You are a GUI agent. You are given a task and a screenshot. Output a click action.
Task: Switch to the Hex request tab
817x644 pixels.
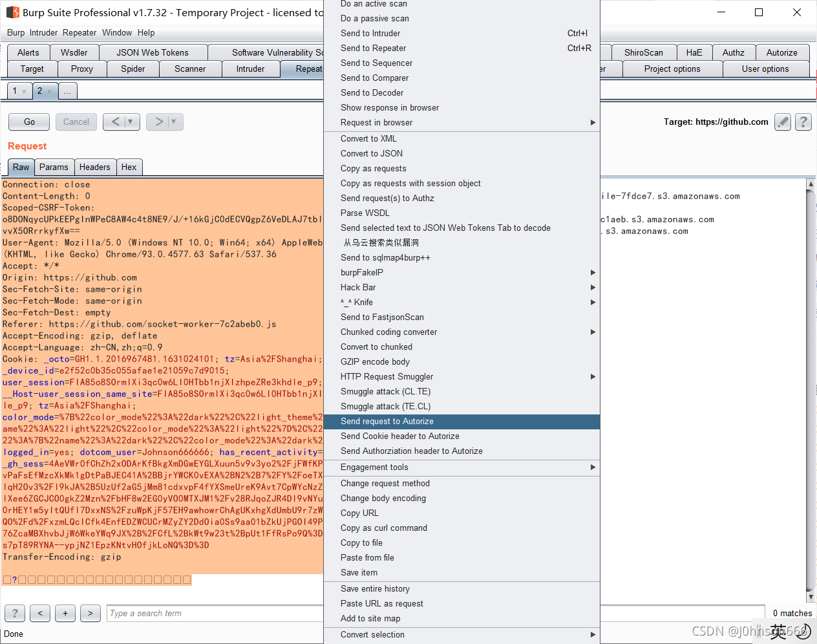tap(129, 167)
